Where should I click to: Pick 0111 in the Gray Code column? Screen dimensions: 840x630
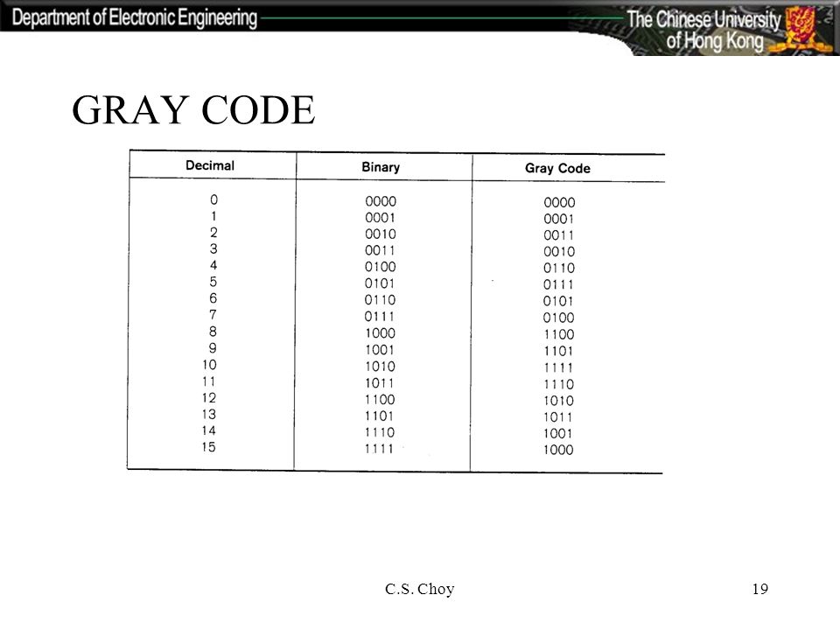pos(558,285)
